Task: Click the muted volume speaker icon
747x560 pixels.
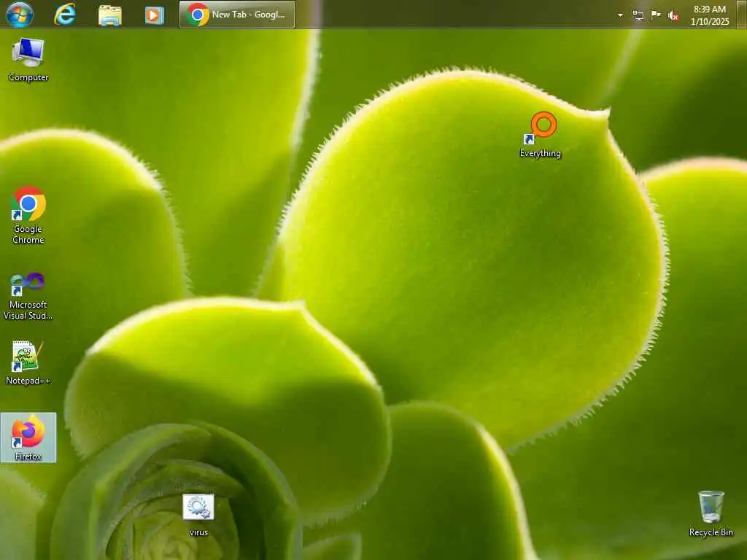Action: click(673, 16)
